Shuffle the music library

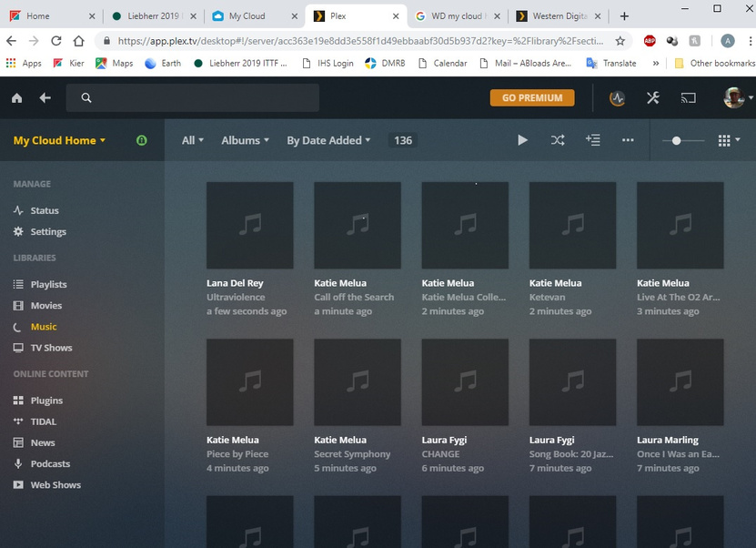click(558, 140)
